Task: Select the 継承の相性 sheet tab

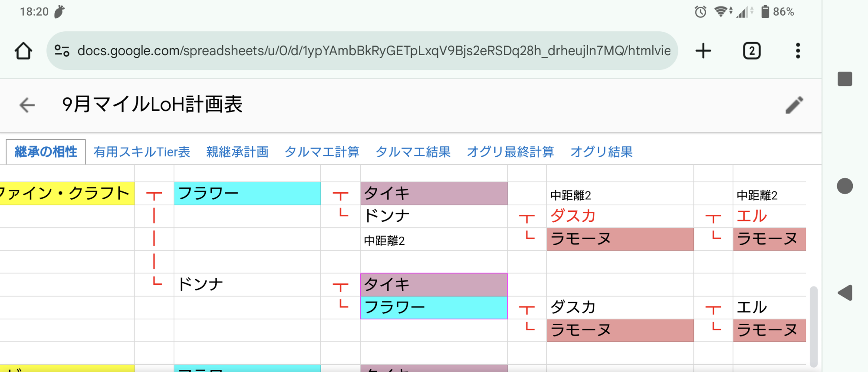Action: [x=46, y=152]
